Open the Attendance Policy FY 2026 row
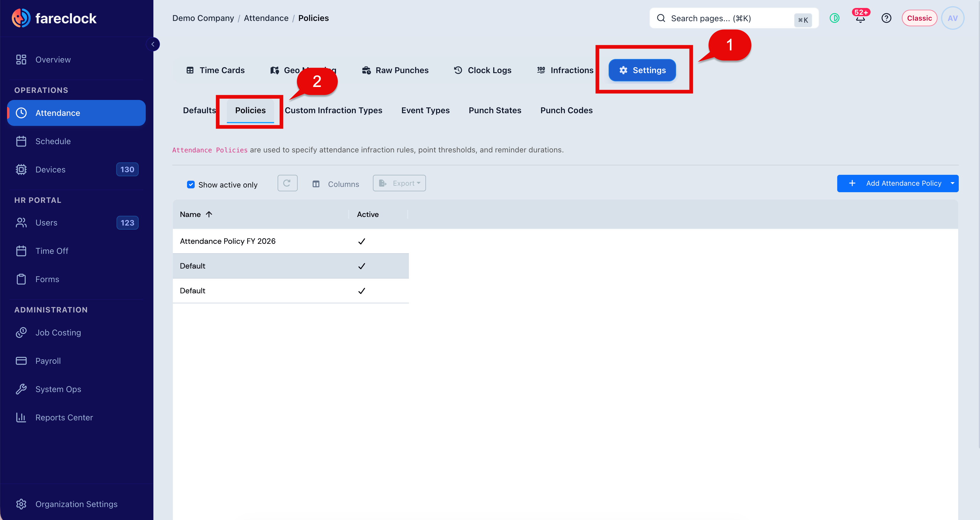980x520 pixels. [x=291, y=241]
